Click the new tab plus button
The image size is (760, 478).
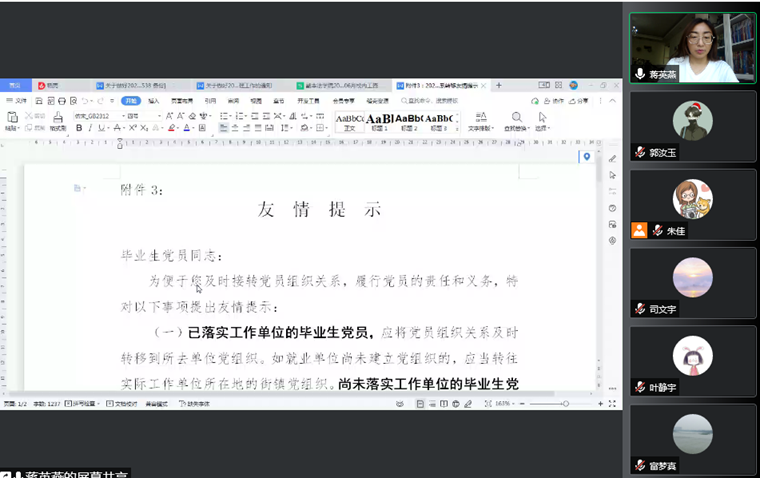[499, 86]
